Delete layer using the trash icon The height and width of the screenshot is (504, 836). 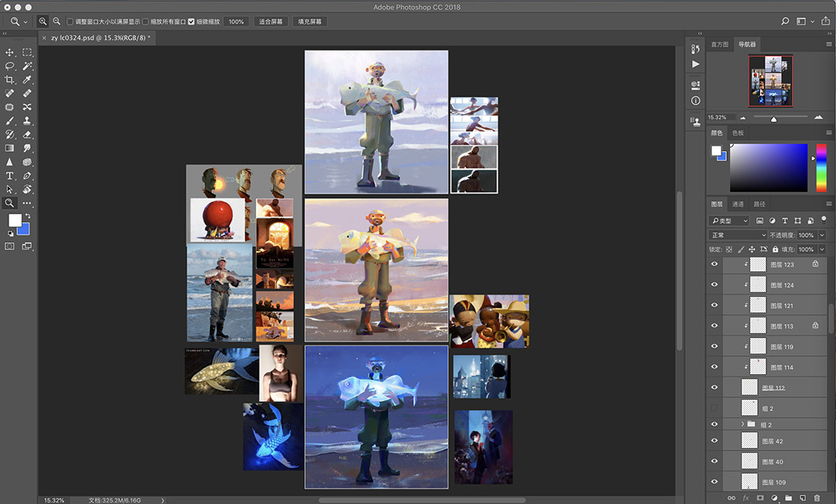(817, 498)
